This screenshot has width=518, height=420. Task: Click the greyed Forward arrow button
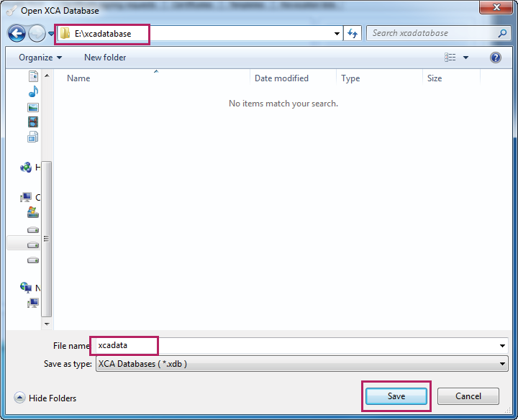pos(37,33)
